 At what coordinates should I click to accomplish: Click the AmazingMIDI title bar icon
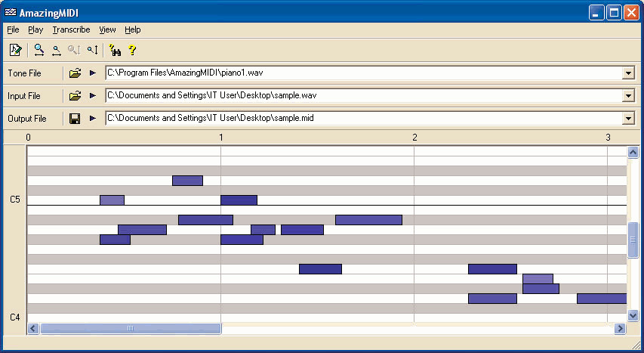click(11, 12)
